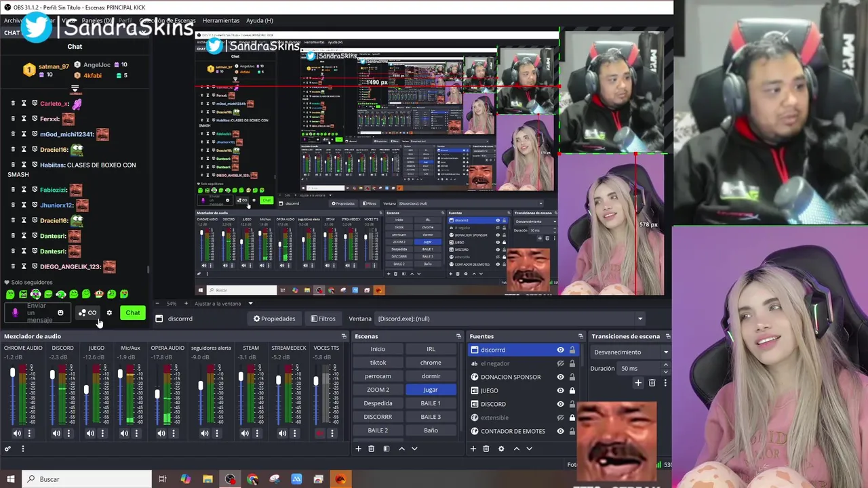Add a new scene with plus icon
Image resolution: width=868 pixels, height=488 pixels.
pyautogui.click(x=358, y=449)
